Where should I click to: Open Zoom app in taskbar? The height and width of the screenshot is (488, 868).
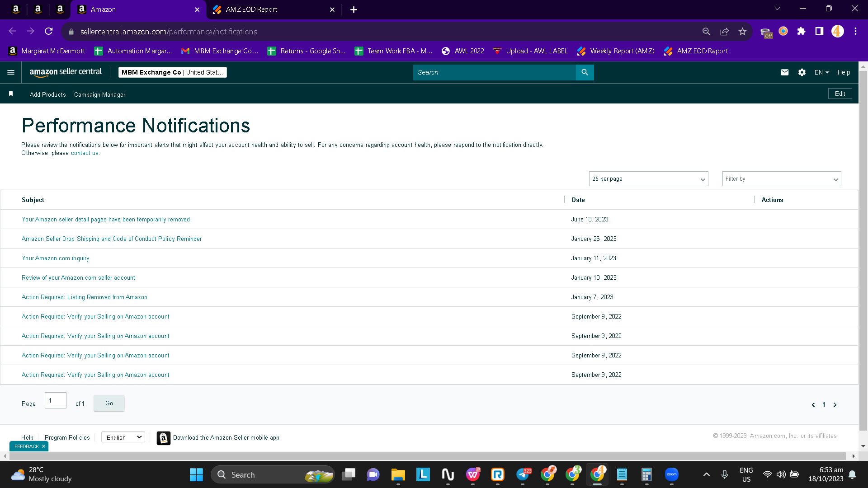[672, 474]
